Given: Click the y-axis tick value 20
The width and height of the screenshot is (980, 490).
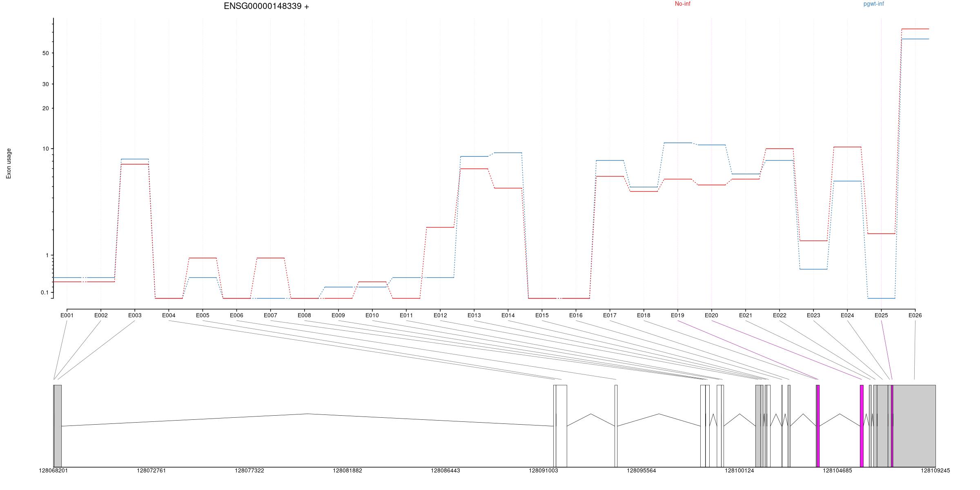Looking at the screenshot, I should coord(45,108).
